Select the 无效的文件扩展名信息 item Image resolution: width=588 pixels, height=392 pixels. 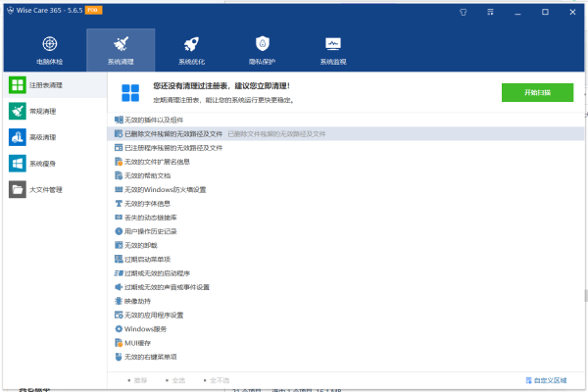pos(152,162)
